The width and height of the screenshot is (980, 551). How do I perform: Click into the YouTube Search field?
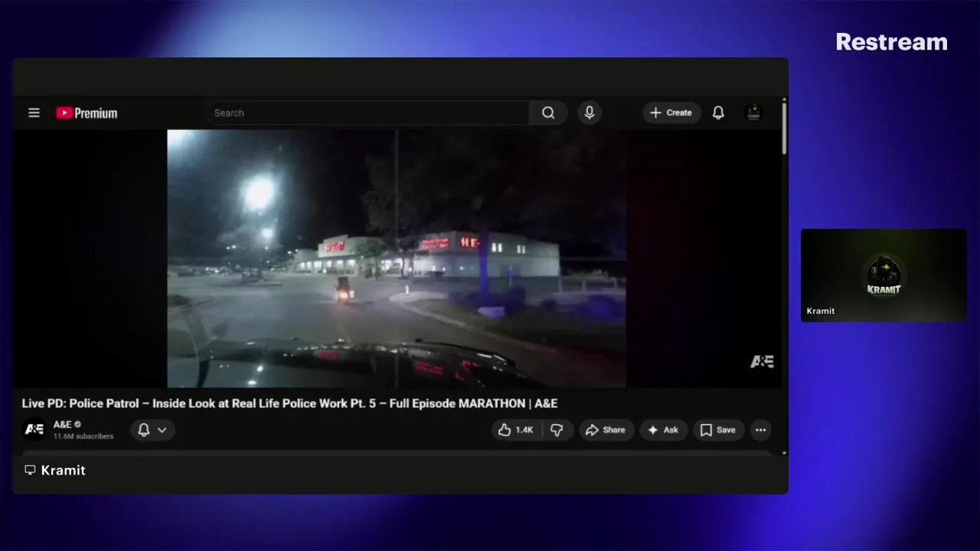[x=367, y=112]
